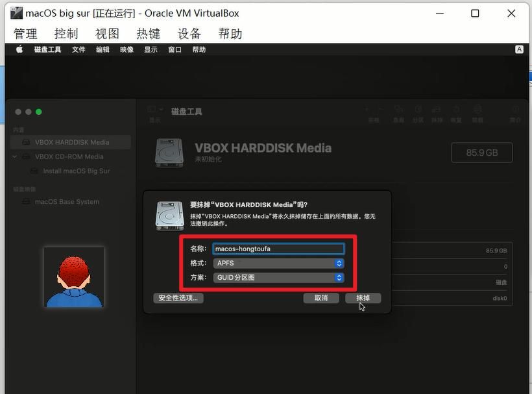Viewport: 532px width, 394px height.
Task: Open the 方案 GUID分区图 scheme dropdown
Action: point(278,277)
